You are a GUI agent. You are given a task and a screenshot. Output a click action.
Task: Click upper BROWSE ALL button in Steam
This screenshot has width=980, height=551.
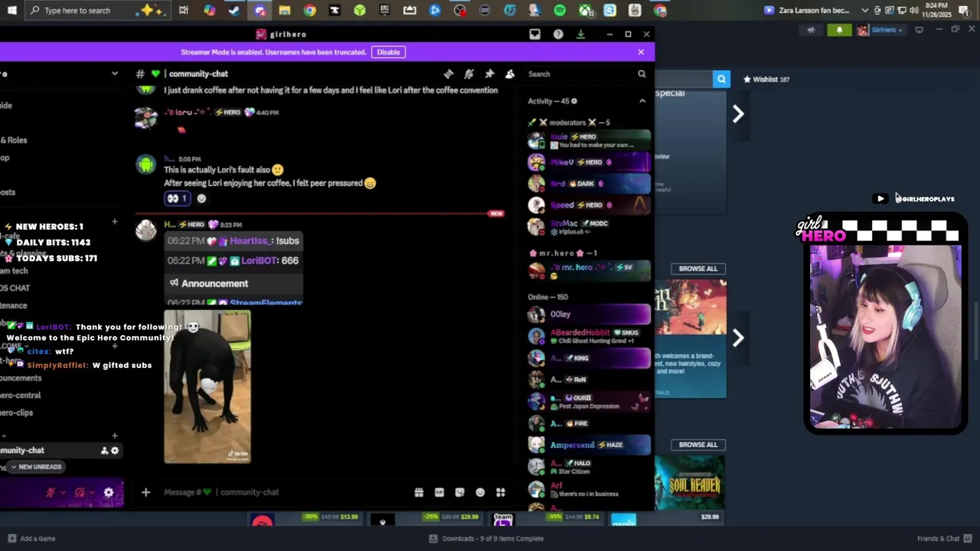(697, 269)
